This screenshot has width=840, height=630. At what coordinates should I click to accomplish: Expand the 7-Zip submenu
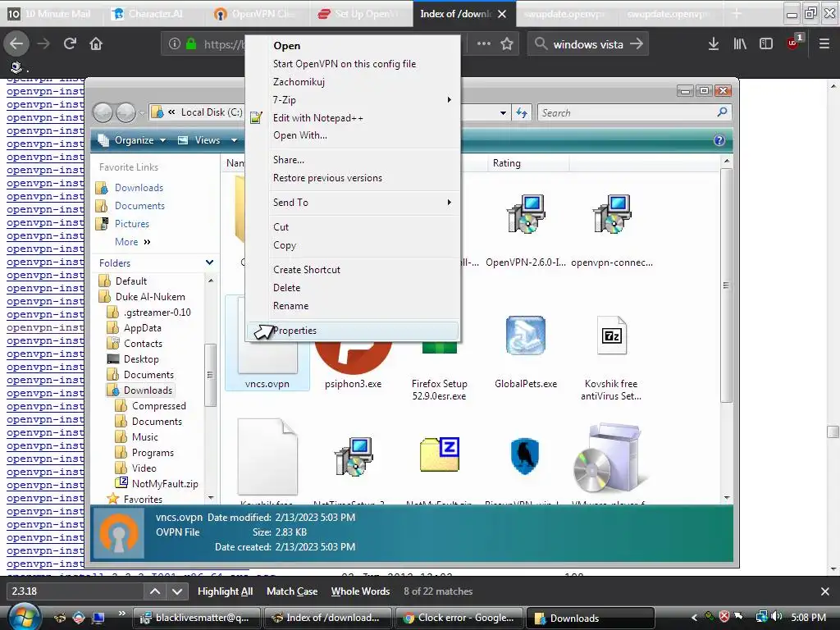point(354,99)
